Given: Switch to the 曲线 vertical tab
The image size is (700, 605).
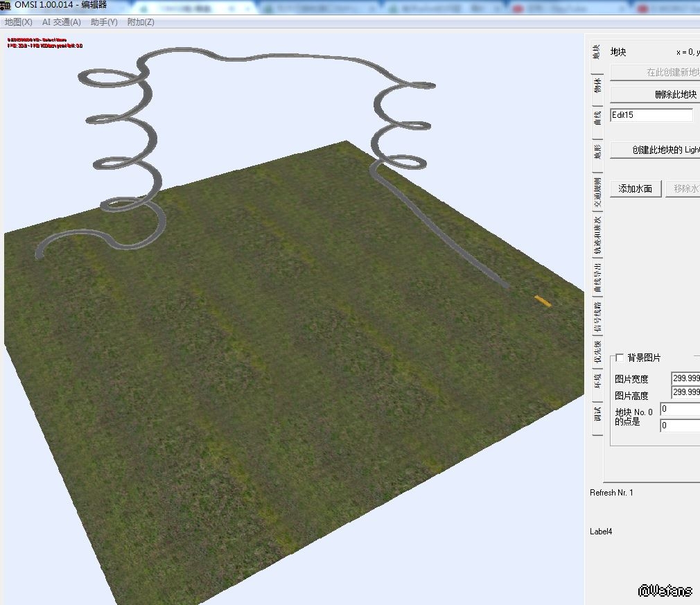Looking at the screenshot, I should tap(597, 117).
